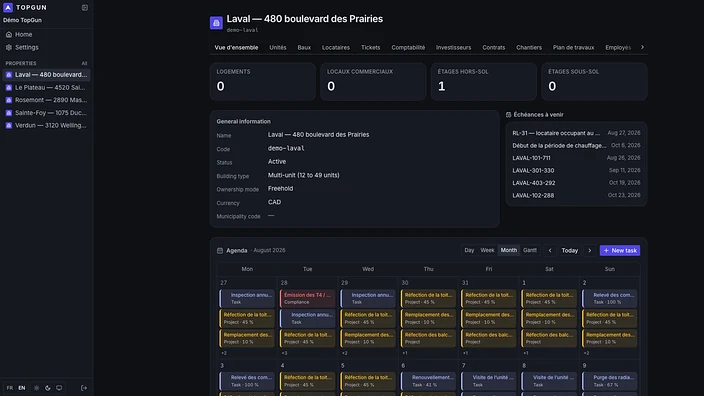This screenshot has height=396, width=704.
Task: Show more tabs with the right arrow
Action: pos(642,47)
